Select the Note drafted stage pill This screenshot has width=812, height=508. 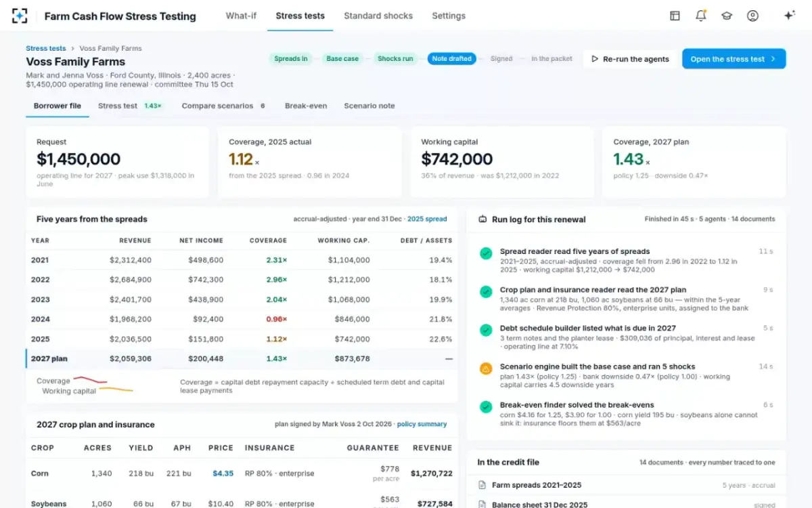(451, 59)
